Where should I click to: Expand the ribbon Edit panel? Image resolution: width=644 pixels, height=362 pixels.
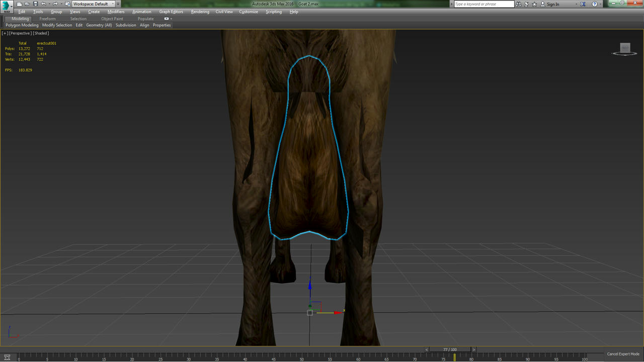point(79,25)
